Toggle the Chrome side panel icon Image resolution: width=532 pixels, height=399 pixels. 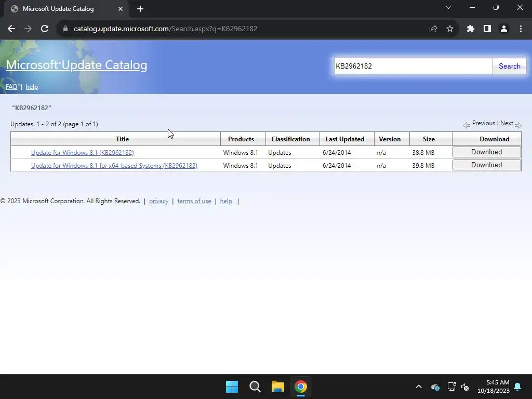(x=487, y=29)
